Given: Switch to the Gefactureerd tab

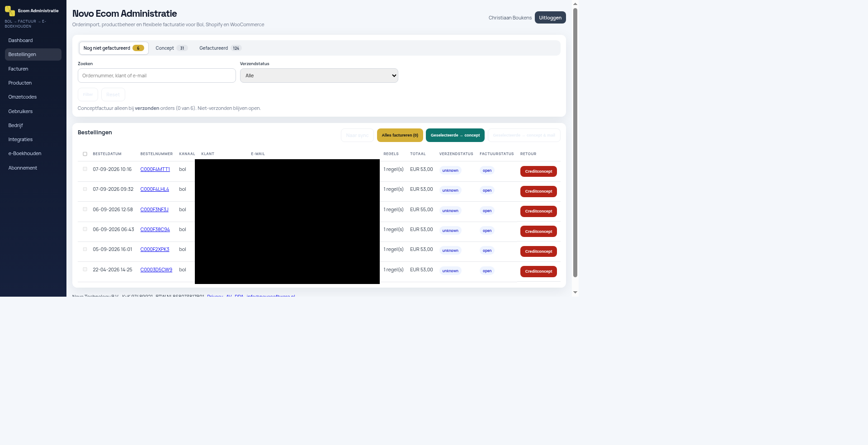Looking at the screenshot, I should [x=220, y=48].
